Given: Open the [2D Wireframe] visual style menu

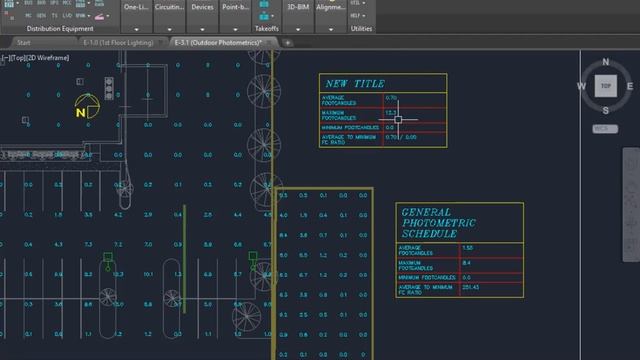Looking at the screenshot, I should (x=47, y=58).
